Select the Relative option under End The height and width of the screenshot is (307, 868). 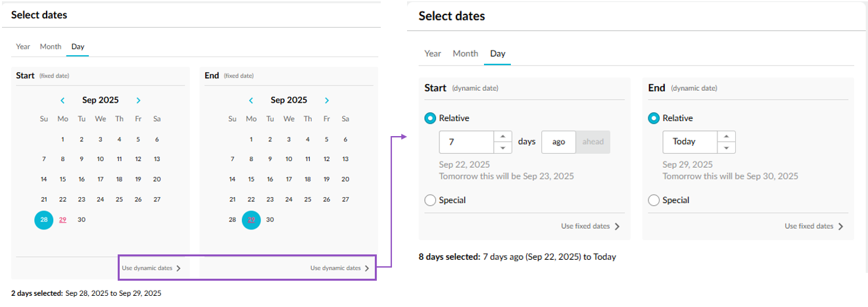tap(654, 118)
